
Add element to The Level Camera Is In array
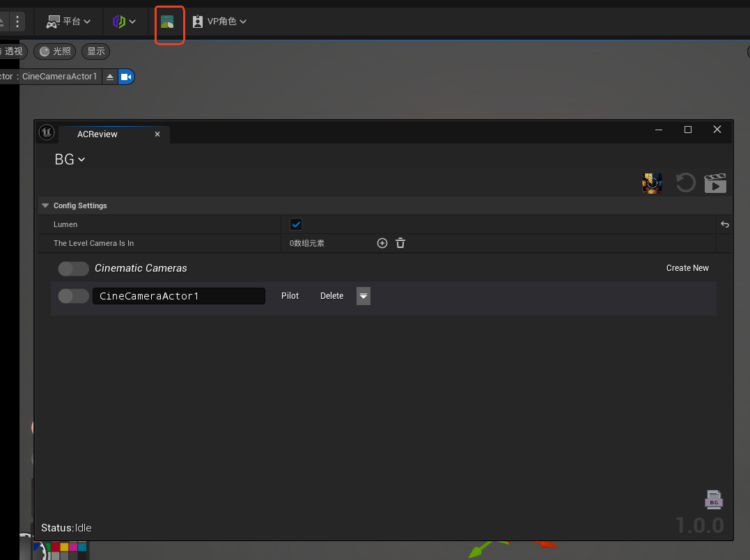(x=382, y=243)
